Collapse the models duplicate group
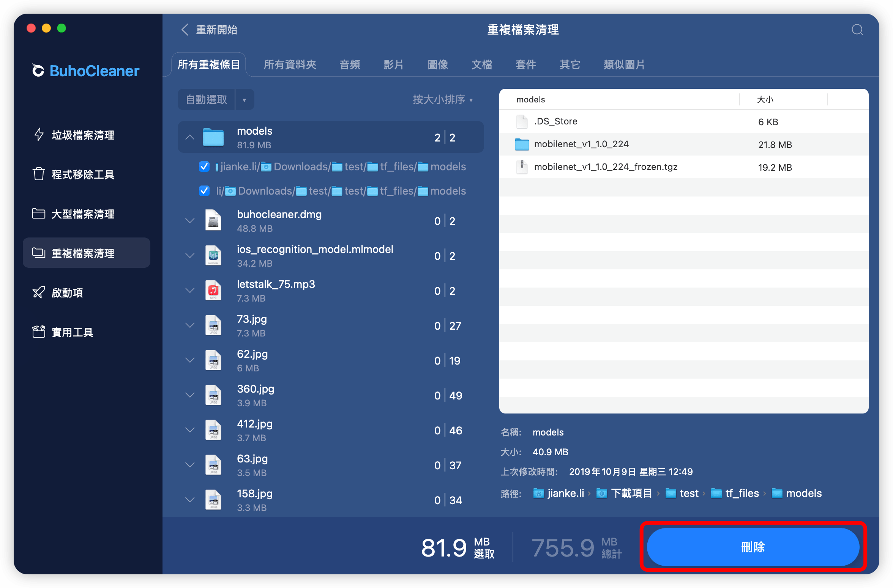 [x=190, y=137]
